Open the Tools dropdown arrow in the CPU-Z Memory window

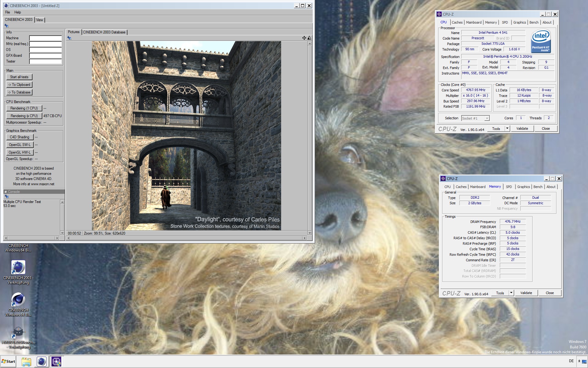coord(511,293)
